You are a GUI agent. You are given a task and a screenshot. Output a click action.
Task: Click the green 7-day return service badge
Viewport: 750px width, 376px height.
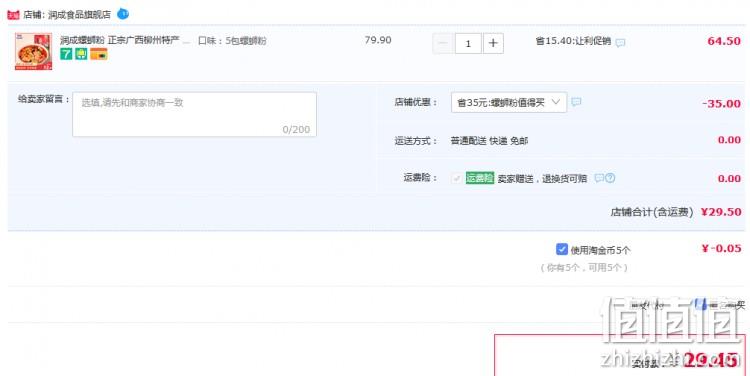tap(66, 54)
